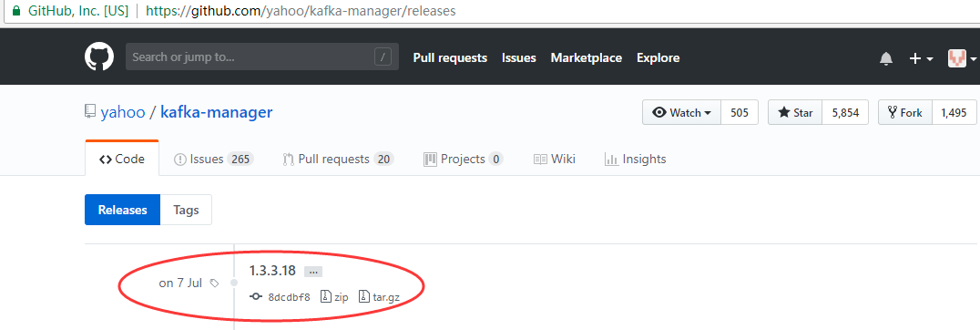980x330 pixels.
Task: Click the browser address bar URL
Action: coord(300,11)
